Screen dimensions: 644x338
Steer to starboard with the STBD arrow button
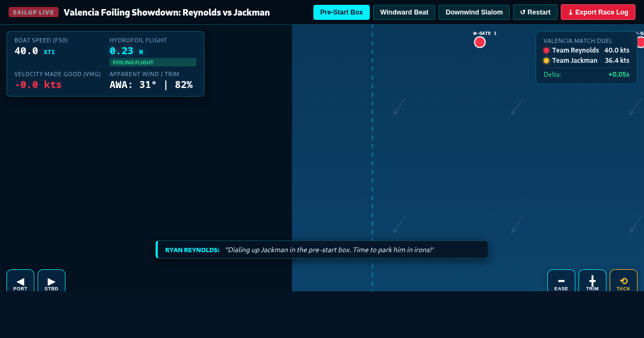point(52,281)
